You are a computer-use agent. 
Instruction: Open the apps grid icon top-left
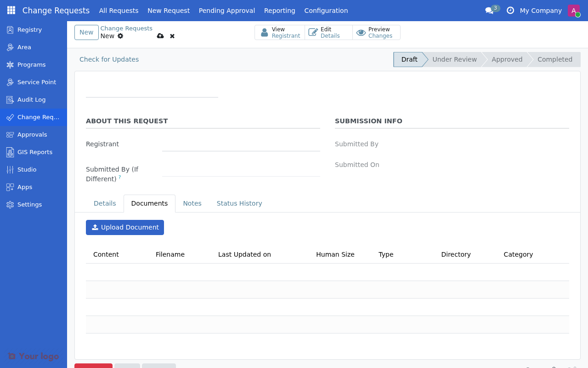tap(11, 10)
